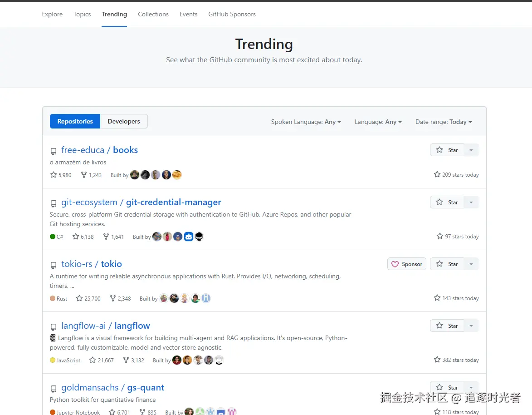Image resolution: width=532 pixels, height=415 pixels.
Task: Open the tokio-rs / tokio repository link
Action: 91,264
